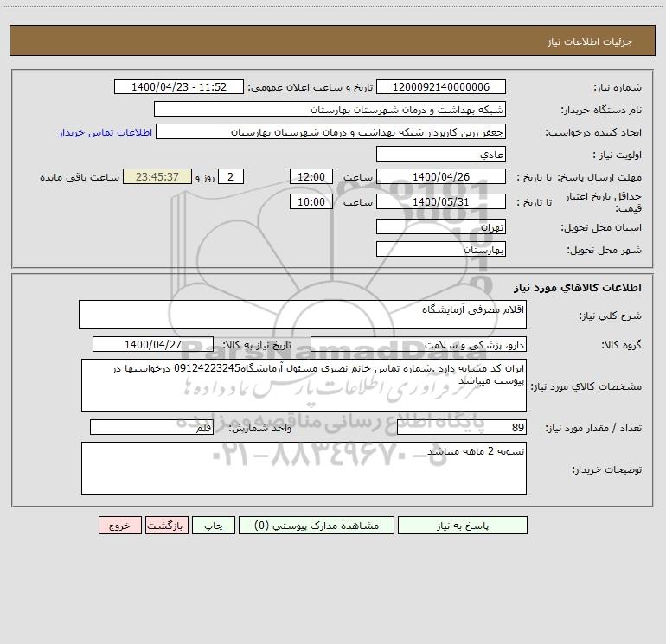Open مشاهده مدارک پیوستی (0) button

coord(317,525)
